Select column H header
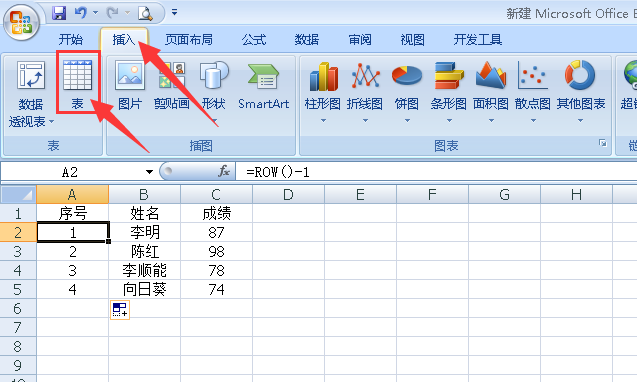The height and width of the screenshot is (382, 637). pos(576,195)
